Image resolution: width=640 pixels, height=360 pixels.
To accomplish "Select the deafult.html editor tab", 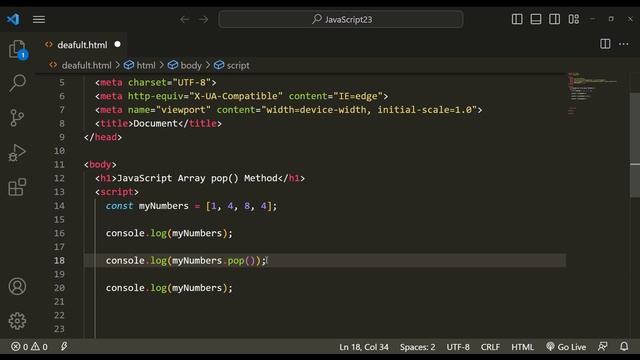I will [82, 44].
